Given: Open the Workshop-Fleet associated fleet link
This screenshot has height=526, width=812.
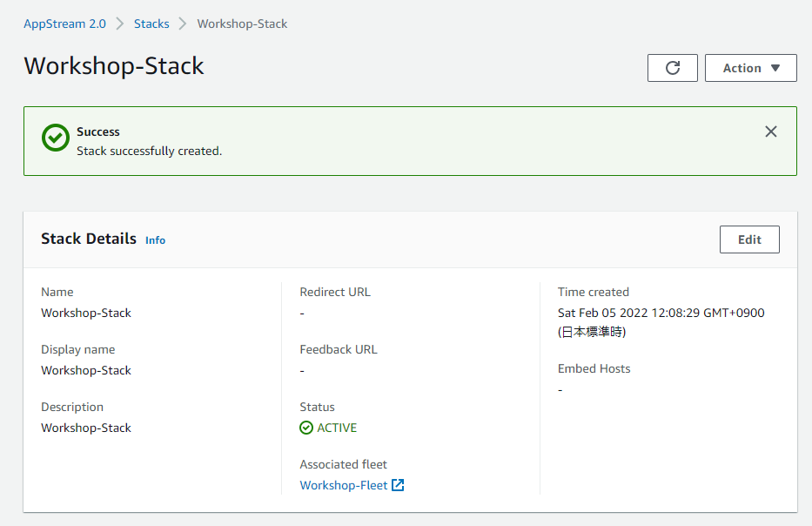Looking at the screenshot, I should [x=344, y=485].
